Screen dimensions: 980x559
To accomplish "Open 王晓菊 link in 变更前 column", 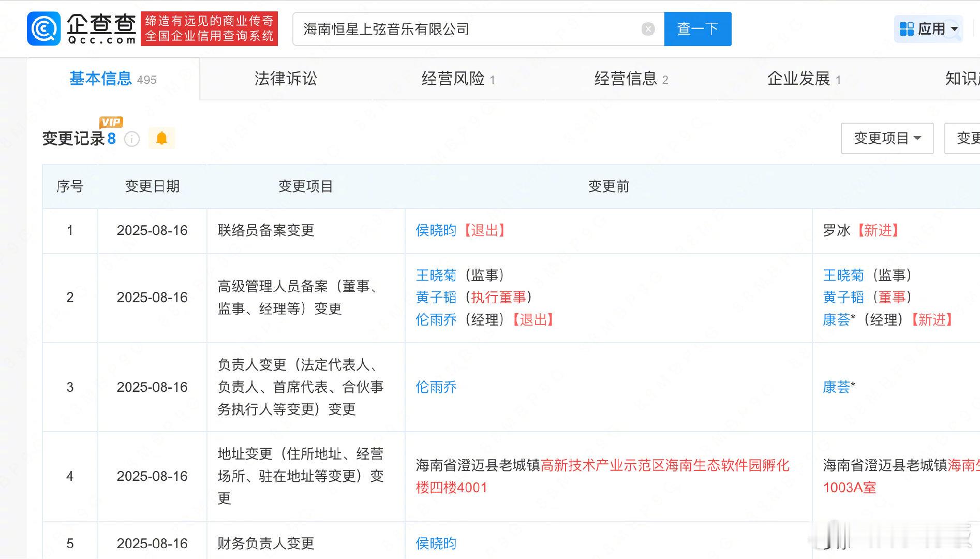I will tap(436, 275).
